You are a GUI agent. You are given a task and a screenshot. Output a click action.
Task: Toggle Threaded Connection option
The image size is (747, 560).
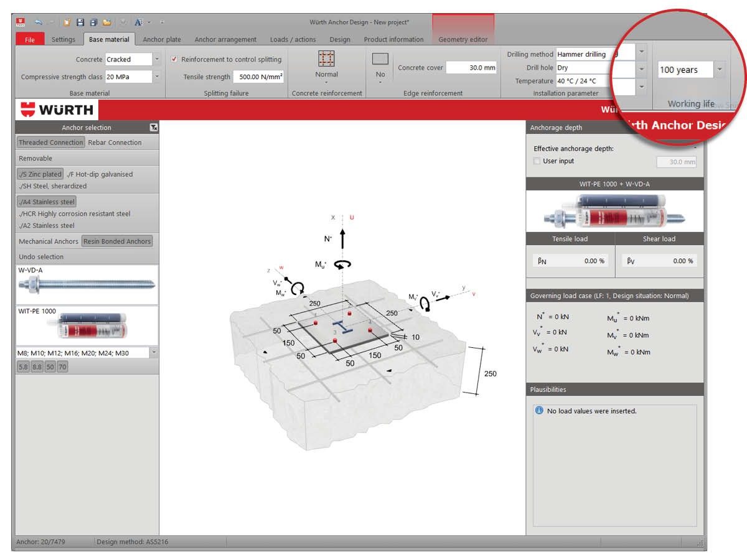coord(50,142)
